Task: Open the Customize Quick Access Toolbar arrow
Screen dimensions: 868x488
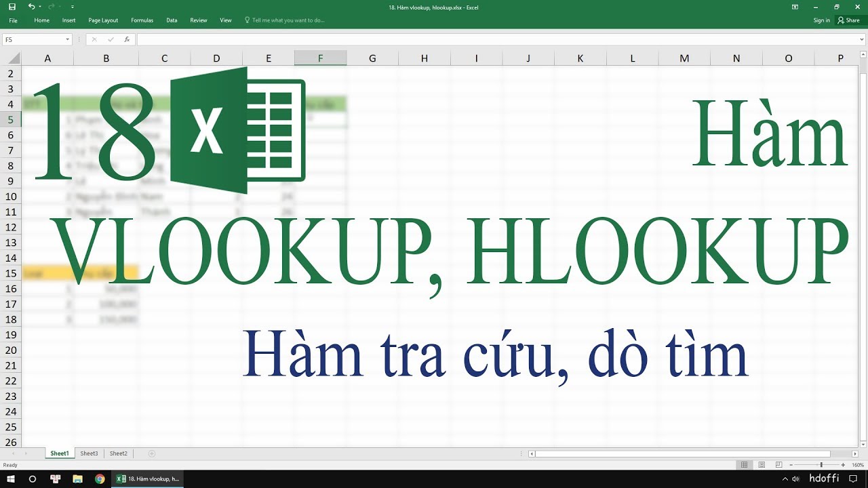Action: [x=73, y=7]
